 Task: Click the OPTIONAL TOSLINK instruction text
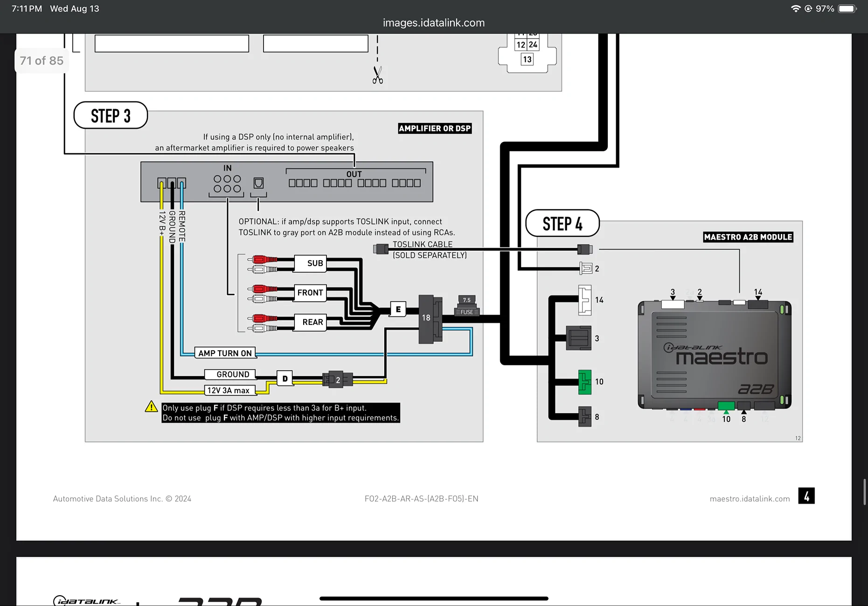[347, 227]
